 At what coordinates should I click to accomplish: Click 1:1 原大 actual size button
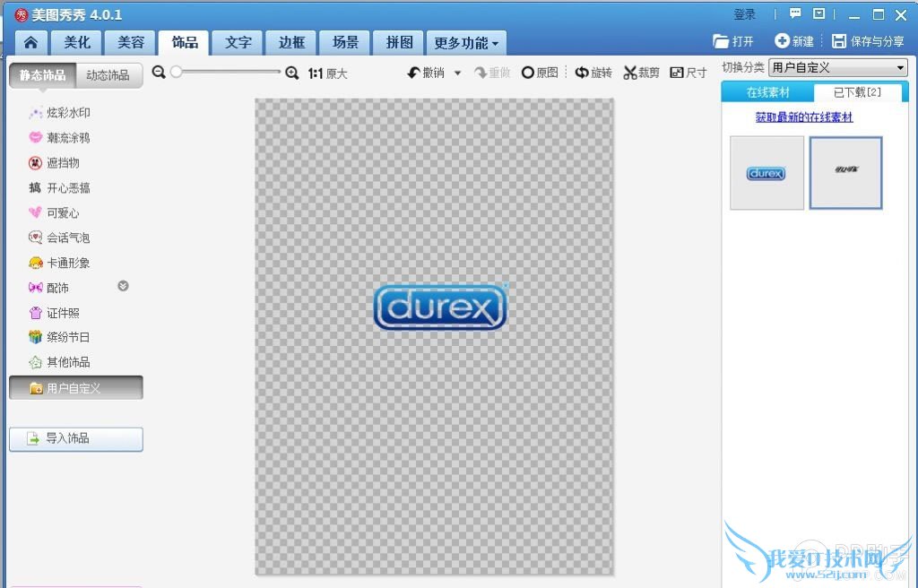(x=328, y=73)
